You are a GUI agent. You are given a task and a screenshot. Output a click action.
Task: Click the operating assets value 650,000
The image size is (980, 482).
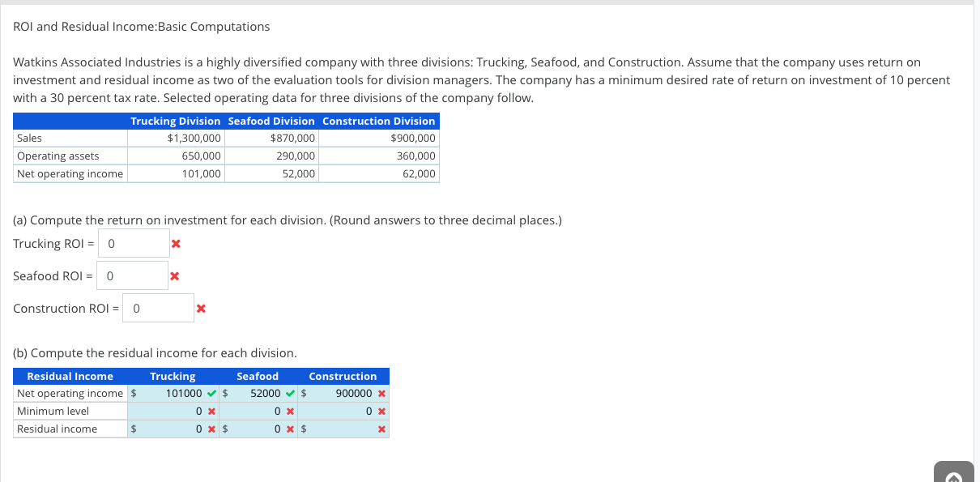202,156
